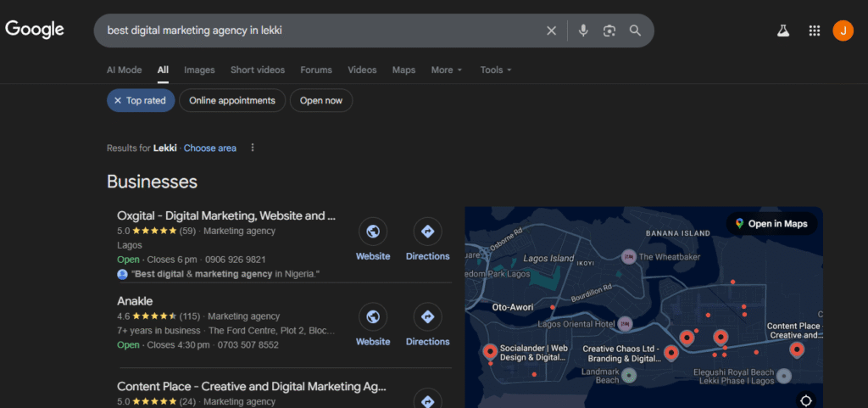This screenshot has height=408, width=868.
Task: Open the Google apps grid
Action: pos(815,31)
